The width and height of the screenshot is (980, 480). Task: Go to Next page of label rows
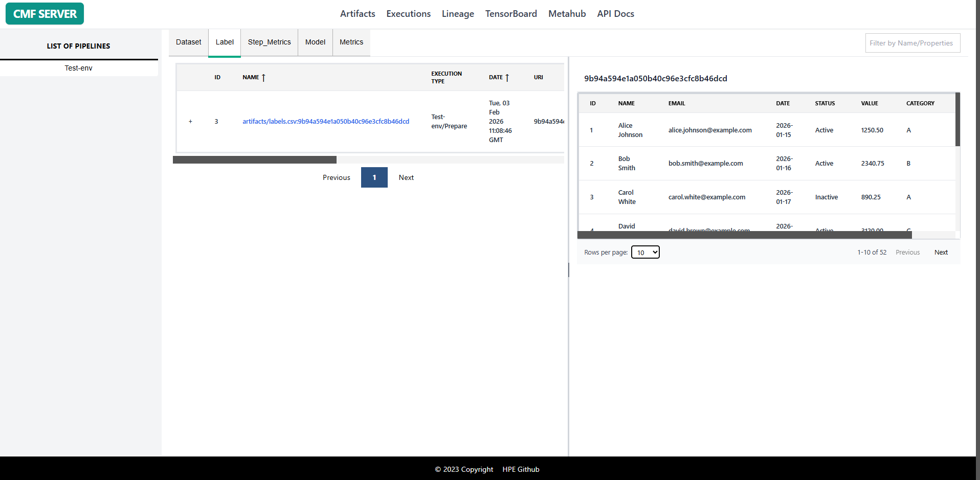point(941,253)
